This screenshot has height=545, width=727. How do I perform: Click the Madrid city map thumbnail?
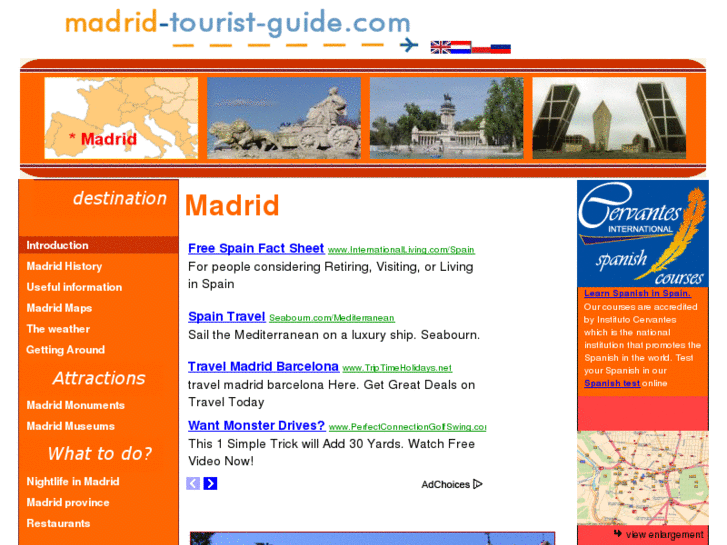(x=643, y=478)
